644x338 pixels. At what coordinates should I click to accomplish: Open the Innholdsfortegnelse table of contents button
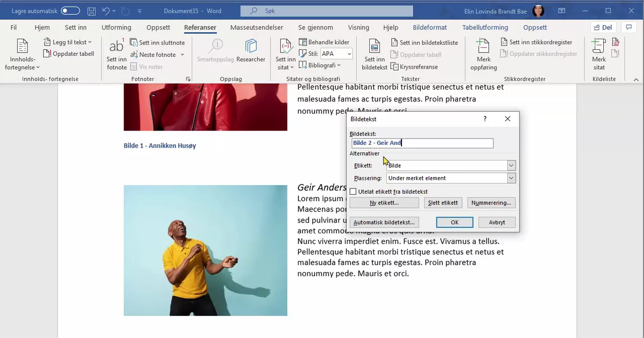tap(22, 55)
